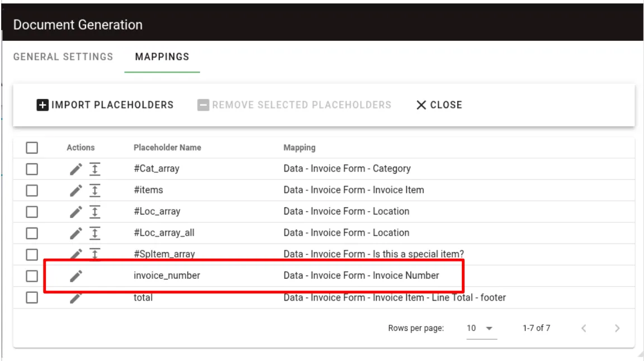
Task: Check the checkbox for the invoice_number row
Action: [x=32, y=276]
